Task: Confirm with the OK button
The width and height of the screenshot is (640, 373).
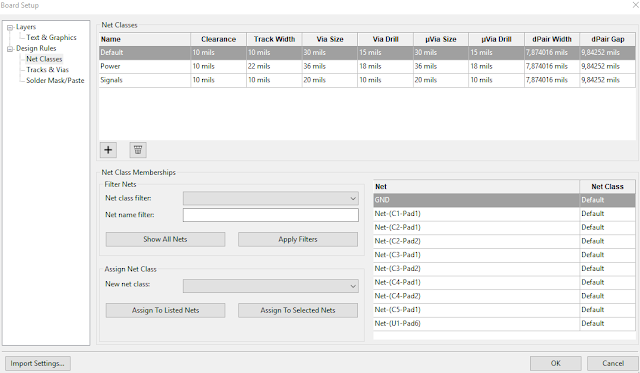Action: pyautogui.click(x=556, y=363)
